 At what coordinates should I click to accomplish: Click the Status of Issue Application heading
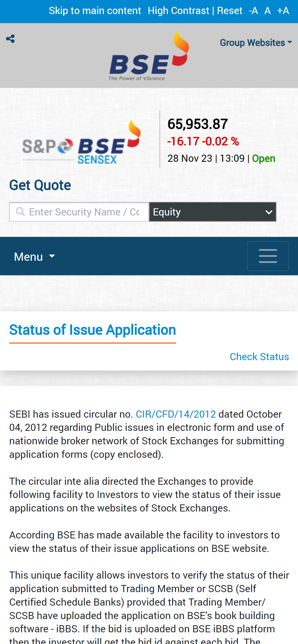[92, 329]
